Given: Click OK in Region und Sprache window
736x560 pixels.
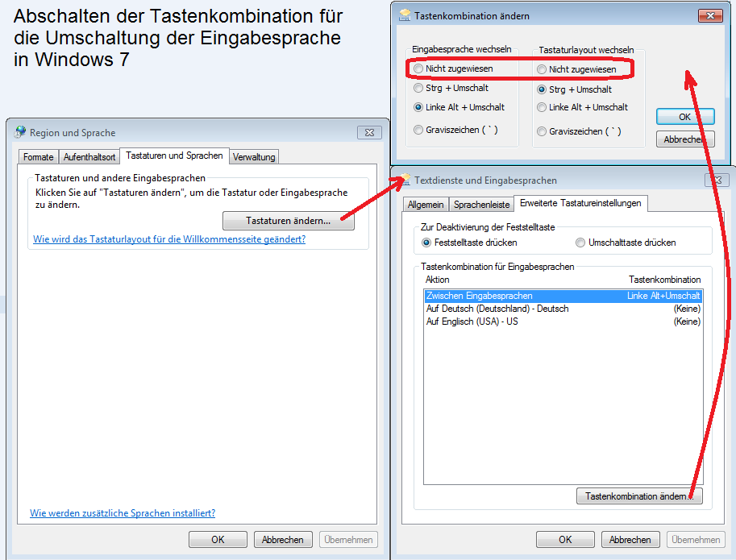Looking at the screenshot, I should coord(218,540).
